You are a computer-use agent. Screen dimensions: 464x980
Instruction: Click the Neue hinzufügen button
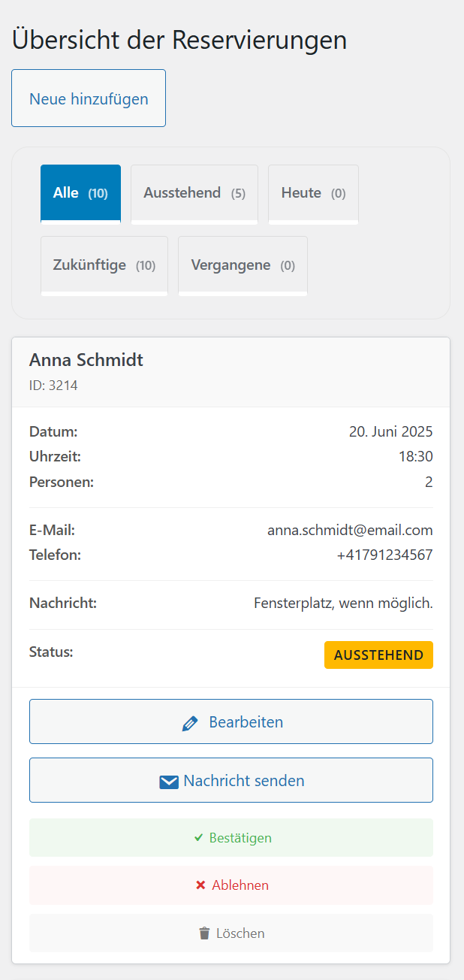pos(89,98)
